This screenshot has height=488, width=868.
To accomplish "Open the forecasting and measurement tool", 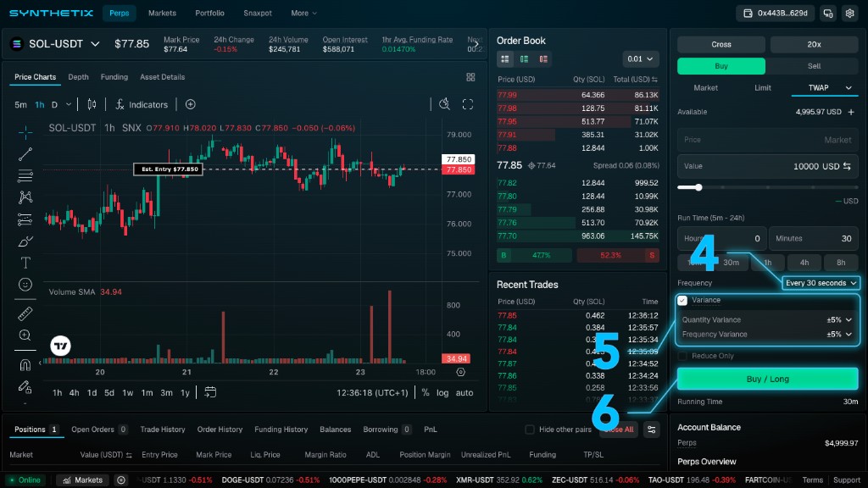I will pyautogui.click(x=25, y=219).
